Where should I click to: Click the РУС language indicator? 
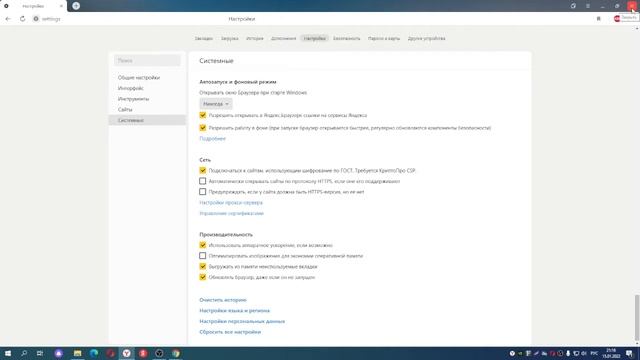(x=594, y=353)
